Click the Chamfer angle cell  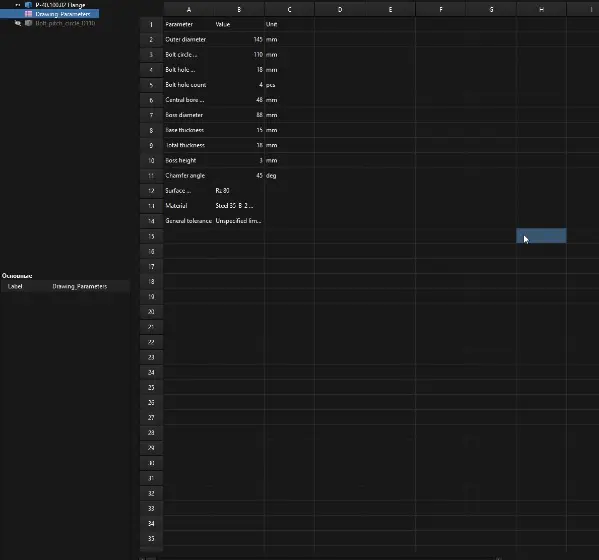point(189,176)
